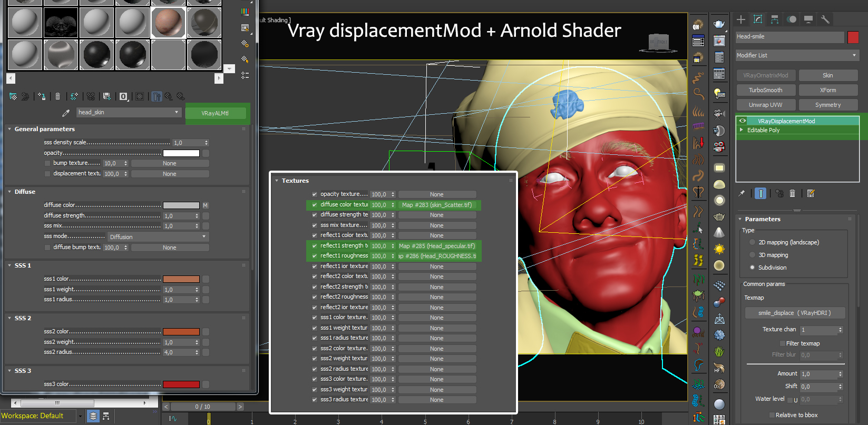Switch to the Modify panel tab

coord(758,19)
